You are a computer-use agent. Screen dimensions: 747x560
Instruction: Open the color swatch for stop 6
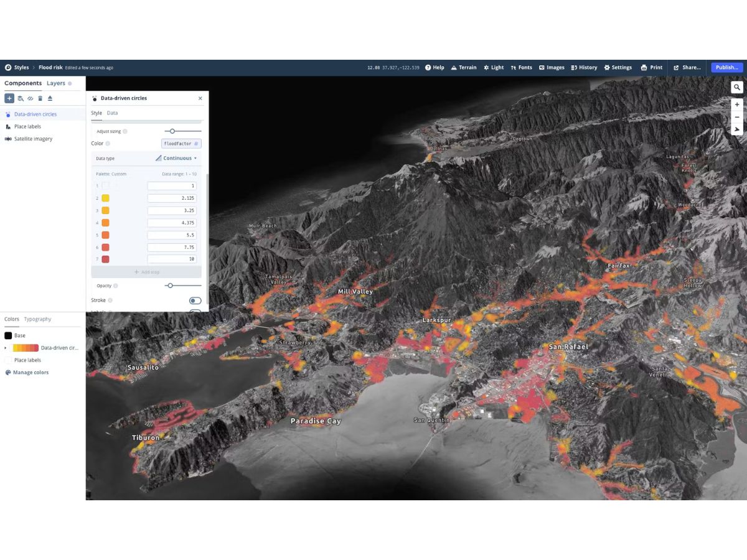point(105,247)
